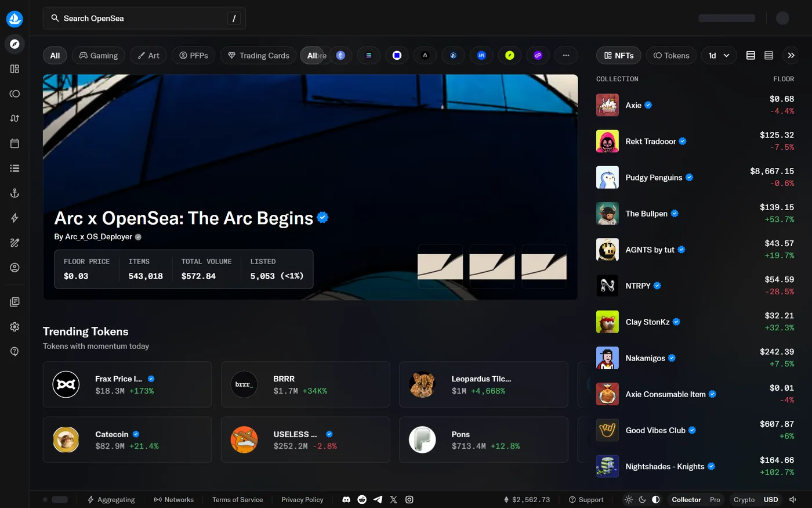Open the settings gear in sidebar

tap(14, 327)
